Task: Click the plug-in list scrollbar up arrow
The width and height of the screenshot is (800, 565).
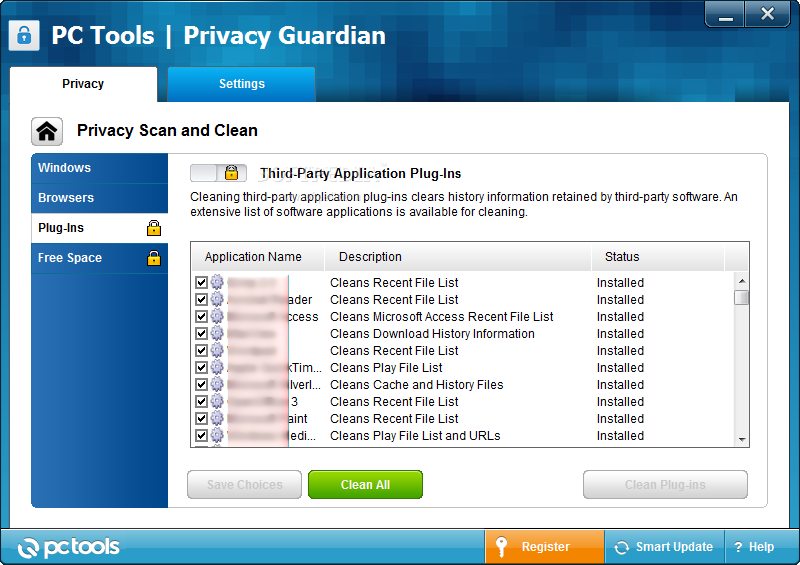Action: coord(742,281)
